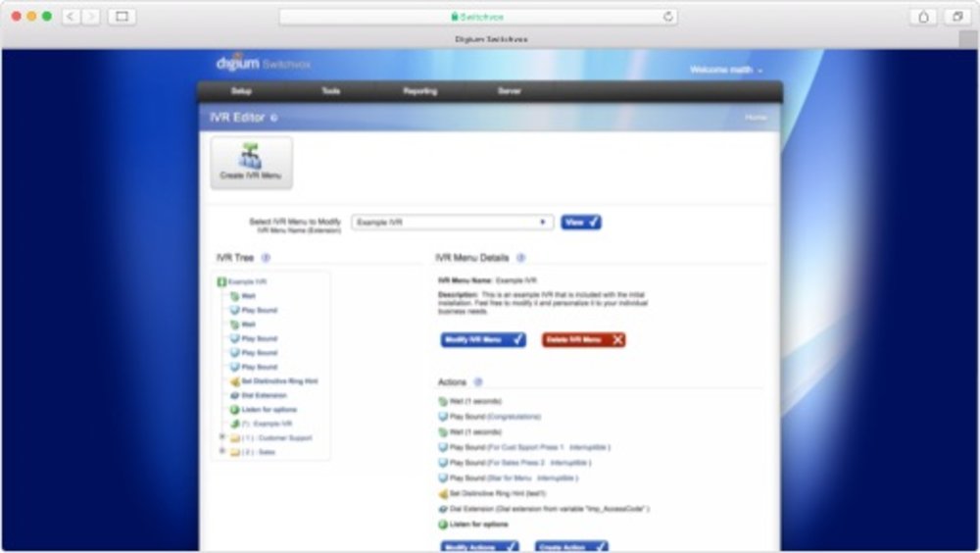980x553 pixels.
Task: Select Dial Extension label in IVR Tree
Action: point(264,395)
